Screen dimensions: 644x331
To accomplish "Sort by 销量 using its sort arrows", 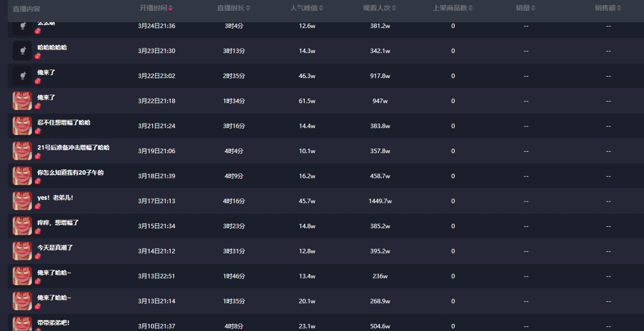I will 533,8.
